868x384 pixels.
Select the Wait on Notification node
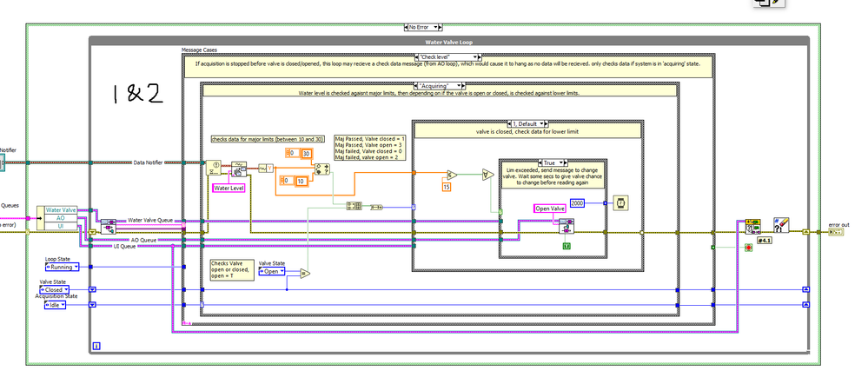click(x=213, y=169)
